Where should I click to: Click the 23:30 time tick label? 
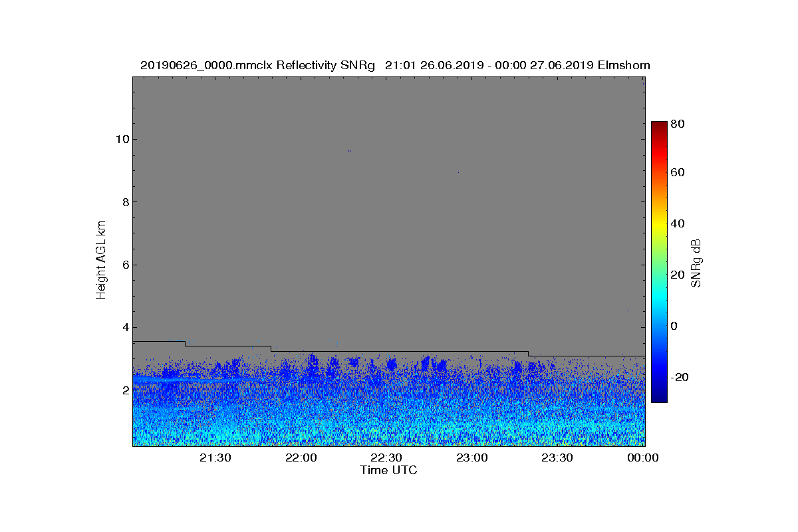pyautogui.click(x=557, y=458)
